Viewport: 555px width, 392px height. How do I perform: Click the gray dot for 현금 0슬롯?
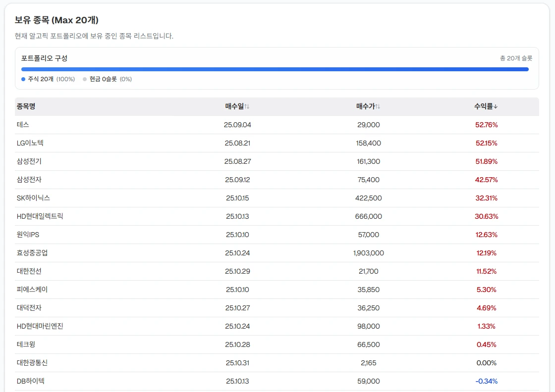[85, 79]
